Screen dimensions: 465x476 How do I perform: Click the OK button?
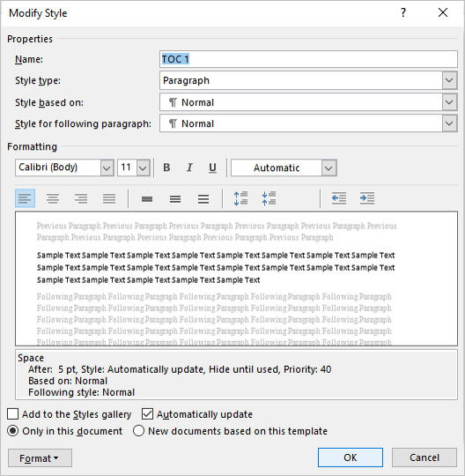pyautogui.click(x=351, y=457)
